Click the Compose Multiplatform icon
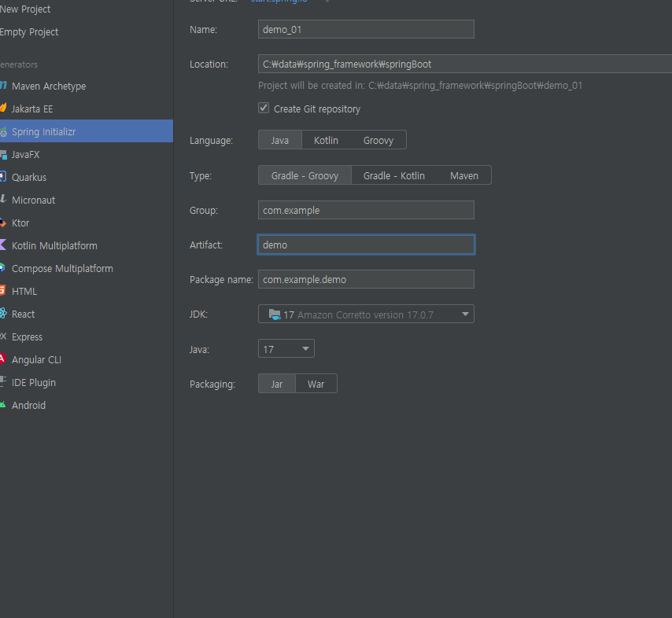672x618 pixels. pos(3,267)
